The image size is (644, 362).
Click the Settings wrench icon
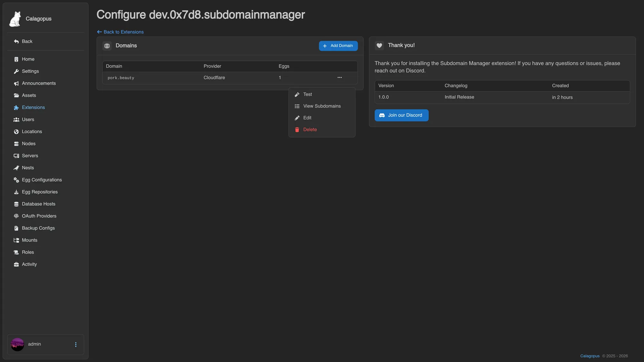(16, 71)
